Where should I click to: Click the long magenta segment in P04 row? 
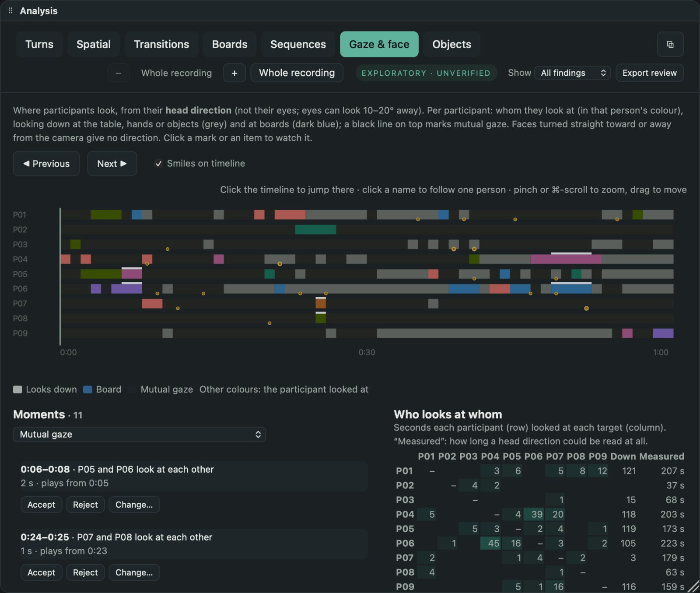pos(566,259)
